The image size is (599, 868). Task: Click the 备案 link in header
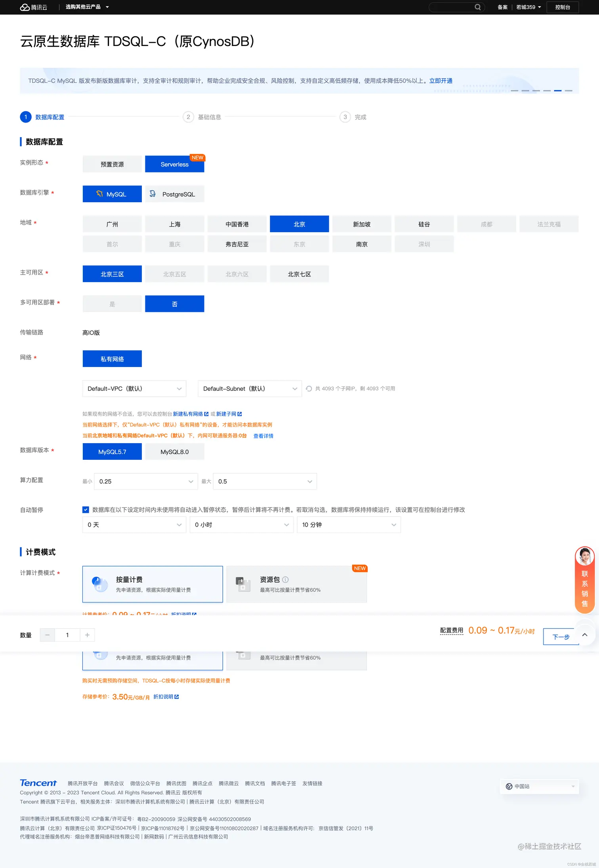pos(502,7)
